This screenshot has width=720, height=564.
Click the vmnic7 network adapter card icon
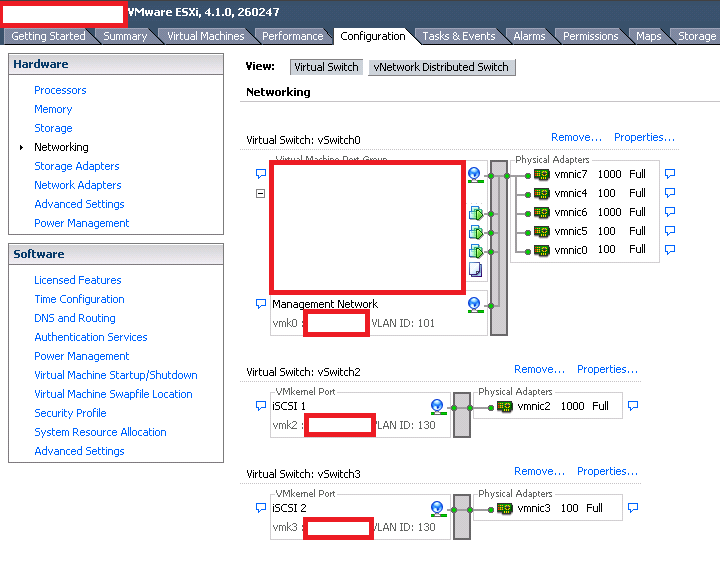pos(542,175)
